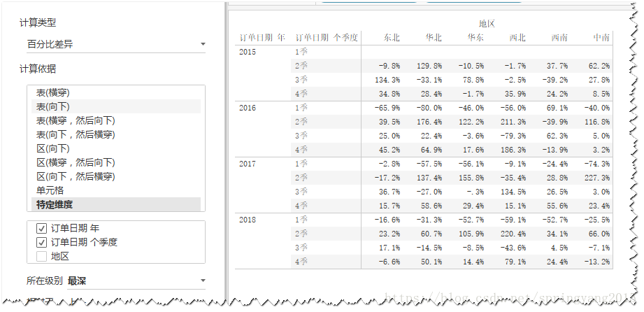This screenshot has width=644, height=312.
Task: Check the 地区 checkbox
Action: tap(41, 257)
